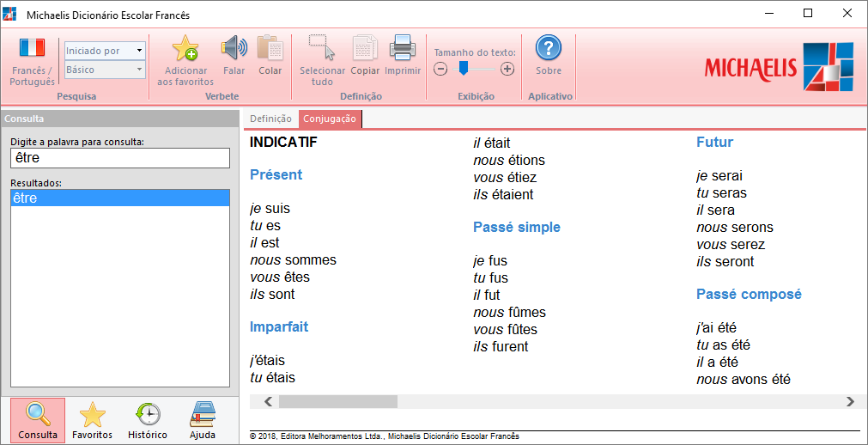This screenshot has height=445, width=868.
Task: Click the line 'ils sont'
Action: (x=272, y=295)
